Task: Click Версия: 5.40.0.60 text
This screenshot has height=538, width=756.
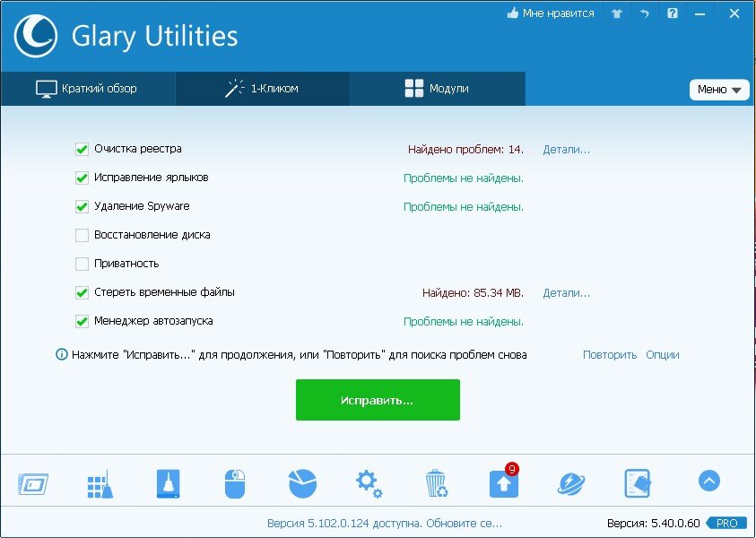Action: click(653, 524)
